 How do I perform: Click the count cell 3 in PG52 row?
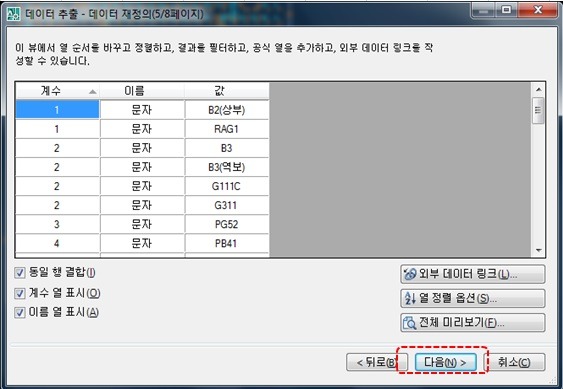57,224
